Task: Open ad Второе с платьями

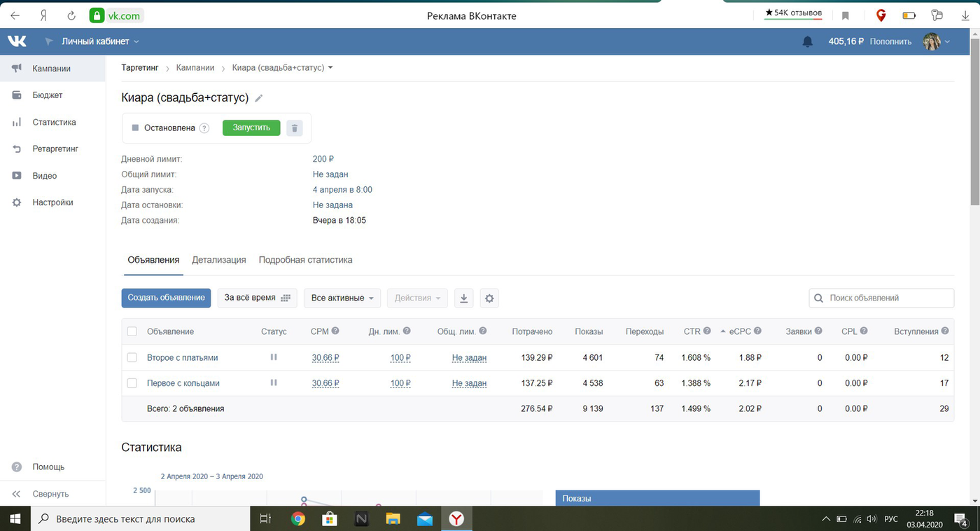Action: [x=182, y=357]
